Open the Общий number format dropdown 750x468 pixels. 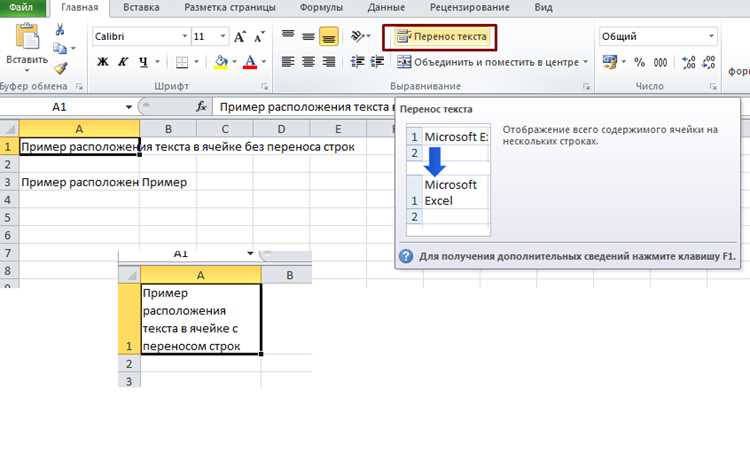tap(711, 36)
